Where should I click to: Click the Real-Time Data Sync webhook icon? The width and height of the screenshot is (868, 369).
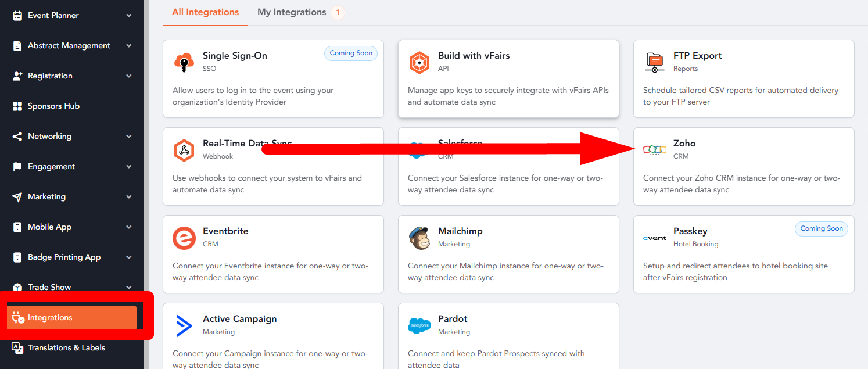pyautogui.click(x=184, y=151)
